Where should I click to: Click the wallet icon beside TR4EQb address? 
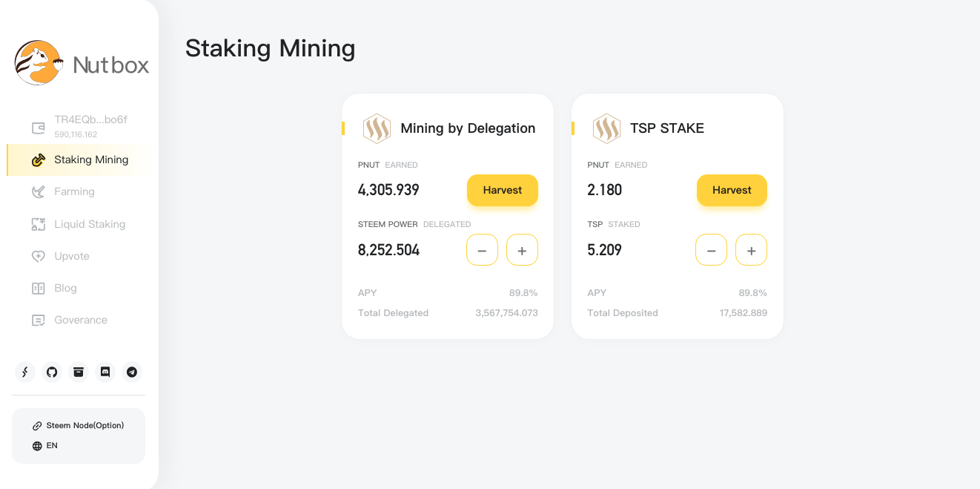pyautogui.click(x=39, y=128)
